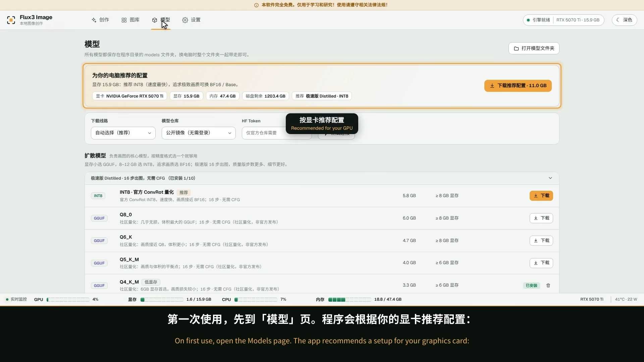Open the 设置 tab
The height and width of the screenshot is (362, 644).
191,20
